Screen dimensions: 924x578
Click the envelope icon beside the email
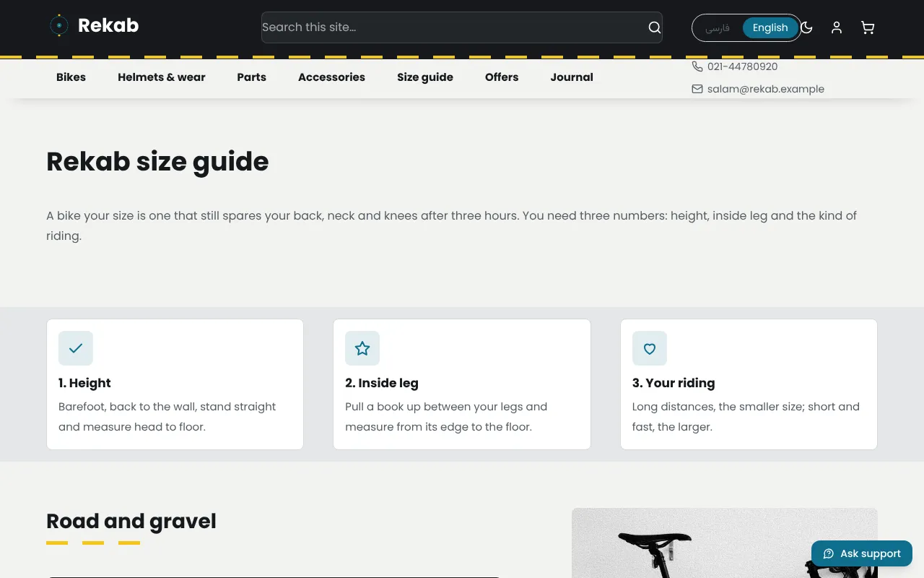click(x=697, y=89)
